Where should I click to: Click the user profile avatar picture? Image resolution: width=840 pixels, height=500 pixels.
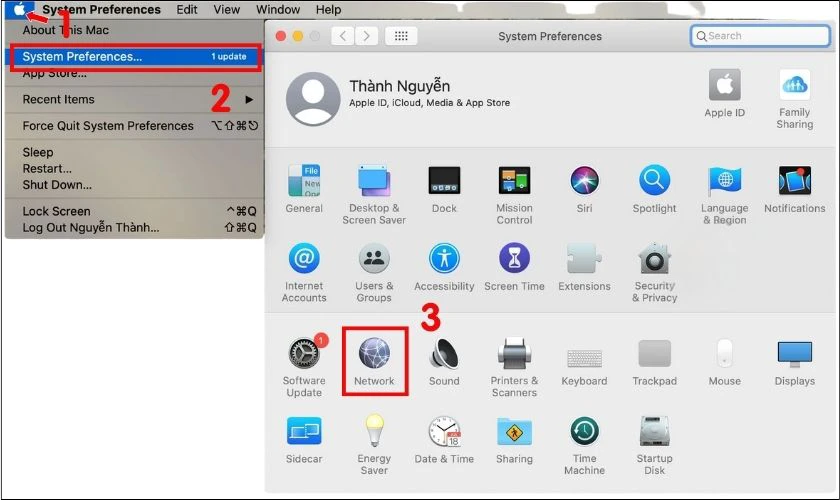[313, 99]
